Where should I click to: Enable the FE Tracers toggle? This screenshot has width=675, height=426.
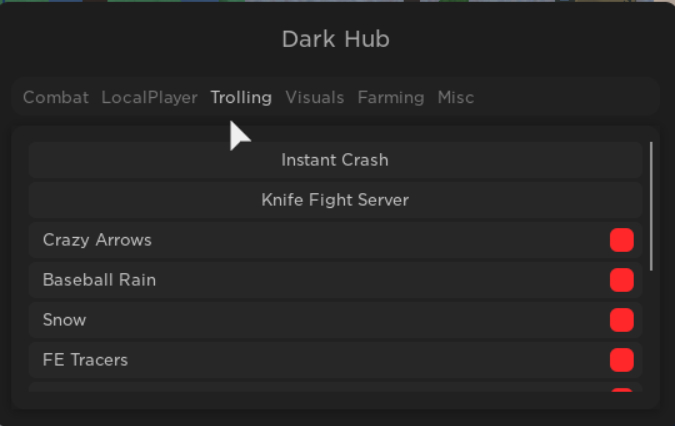click(622, 360)
